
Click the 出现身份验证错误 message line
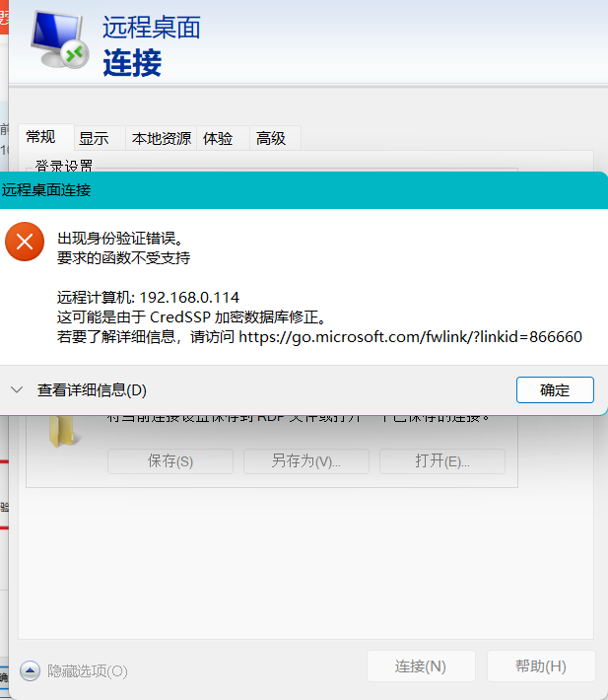tap(120, 239)
